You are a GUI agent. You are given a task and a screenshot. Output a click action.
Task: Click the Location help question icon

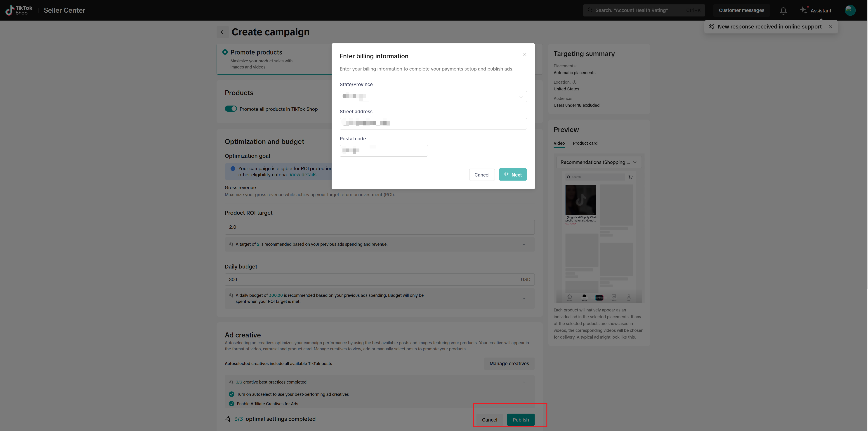pyautogui.click(x=575, y=82)
